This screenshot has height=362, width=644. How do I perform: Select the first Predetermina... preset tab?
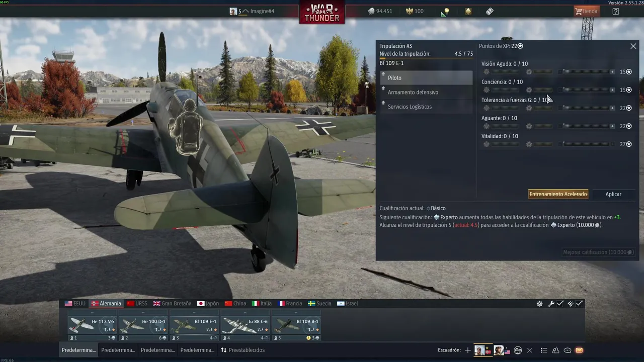click(x=78, y=350)
